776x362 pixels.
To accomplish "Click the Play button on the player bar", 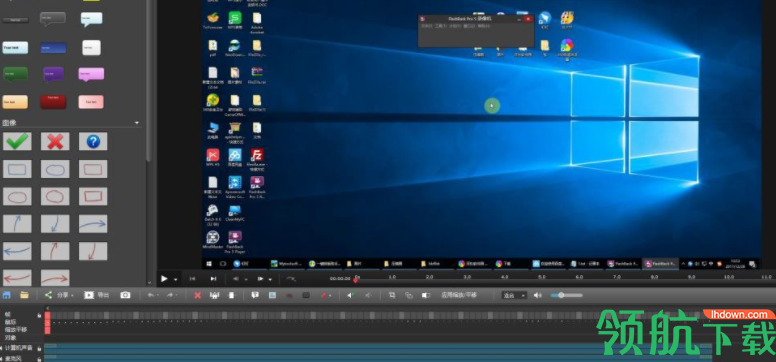I will [164, 279].
